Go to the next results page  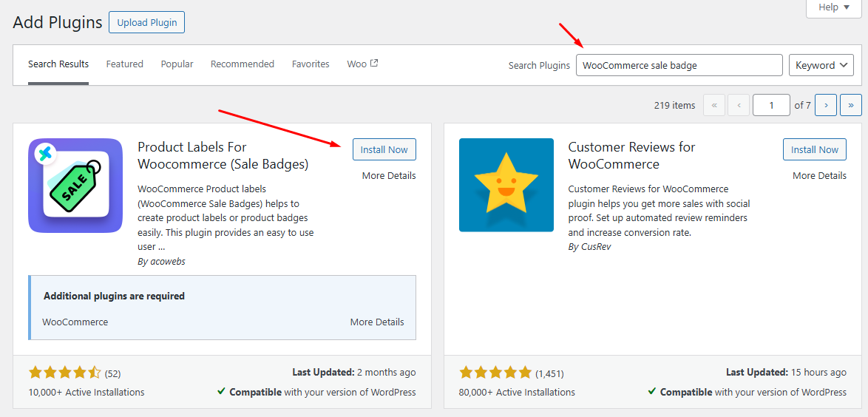coord(826,105)
